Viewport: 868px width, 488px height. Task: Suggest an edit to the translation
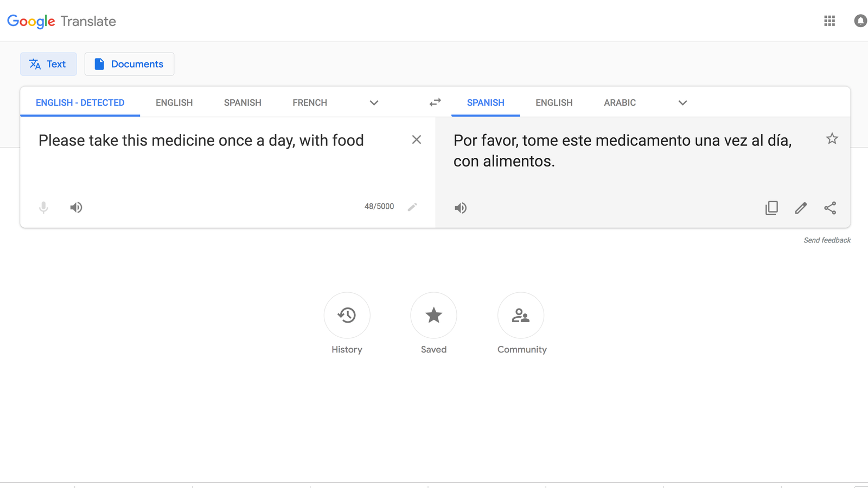point(801,208)
